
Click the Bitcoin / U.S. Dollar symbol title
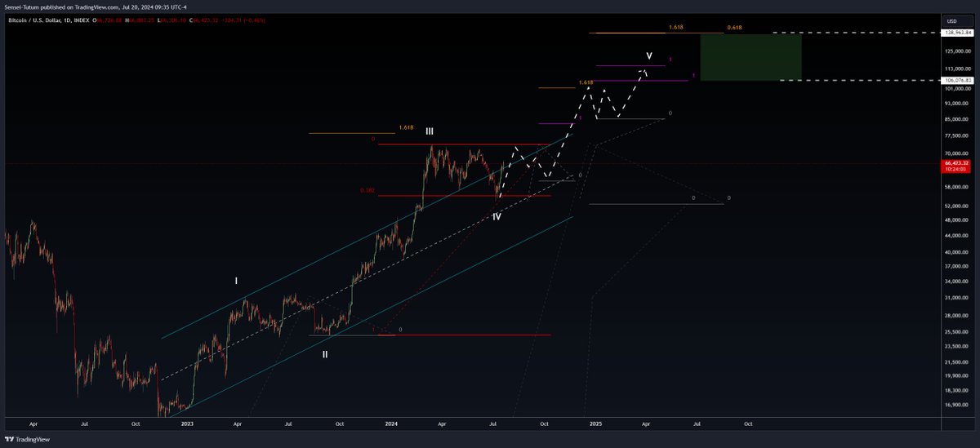coord(36,20)
